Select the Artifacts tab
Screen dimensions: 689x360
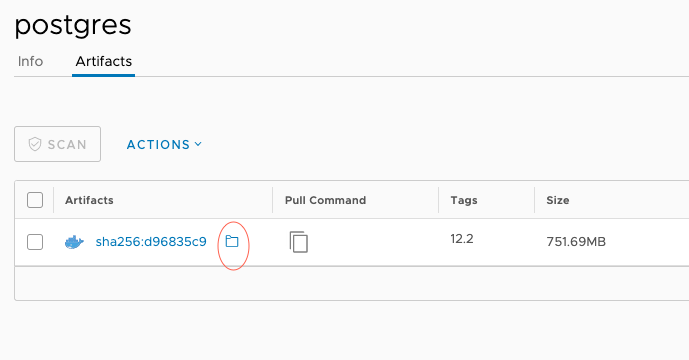pos(104,61)
